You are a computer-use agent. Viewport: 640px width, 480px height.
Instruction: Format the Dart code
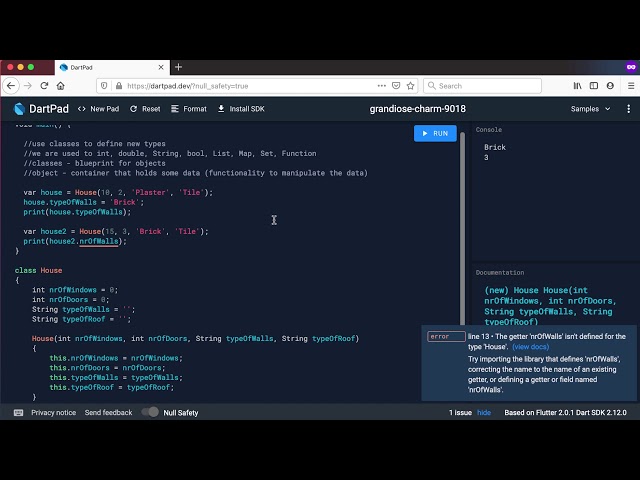189,109
